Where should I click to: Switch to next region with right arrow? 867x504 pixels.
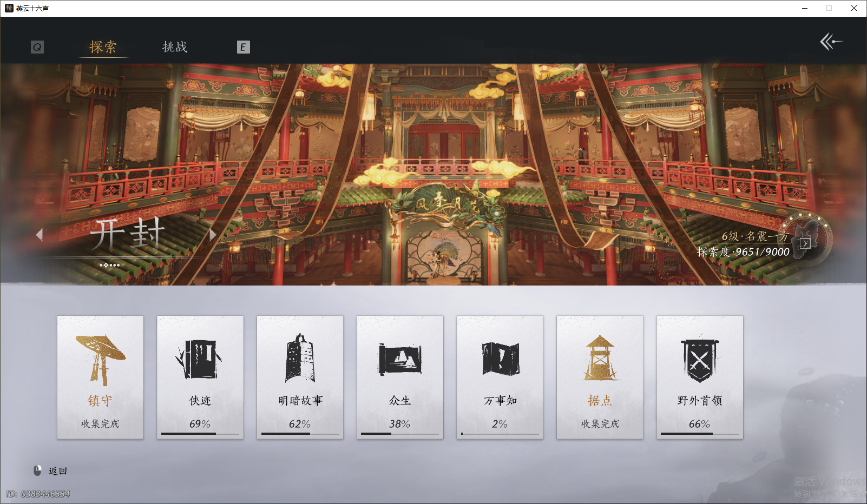tap(212, 234)
